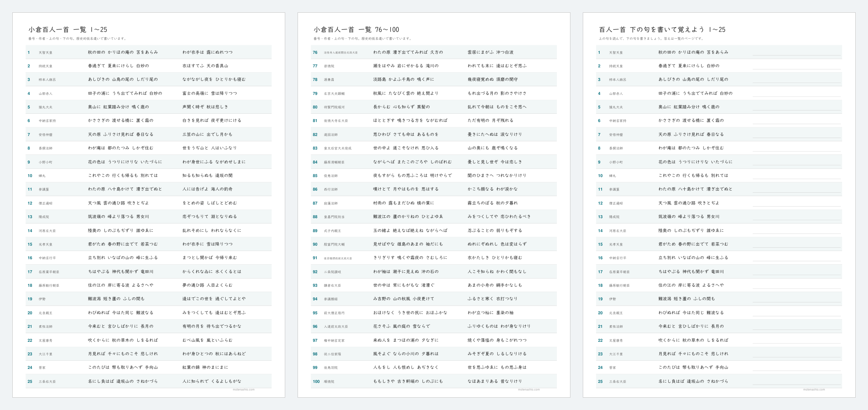Click '菅家' in the 一覧 1〜25 page
Viewport: 868px width, 410px height.
42,368
